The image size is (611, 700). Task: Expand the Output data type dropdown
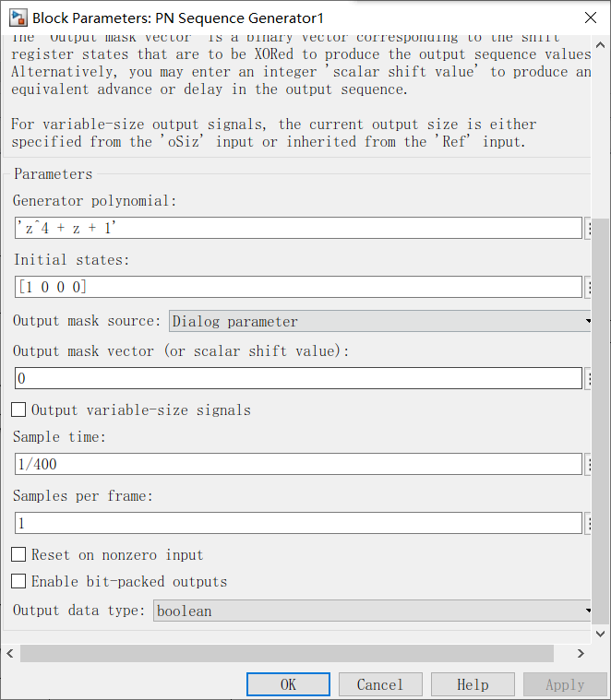click(373, 611)
